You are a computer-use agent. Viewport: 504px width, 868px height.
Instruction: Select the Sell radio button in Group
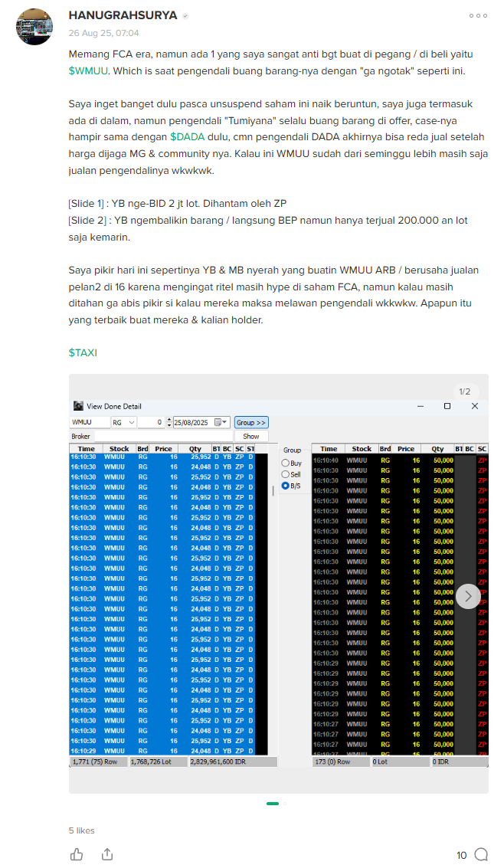(286, 474)
